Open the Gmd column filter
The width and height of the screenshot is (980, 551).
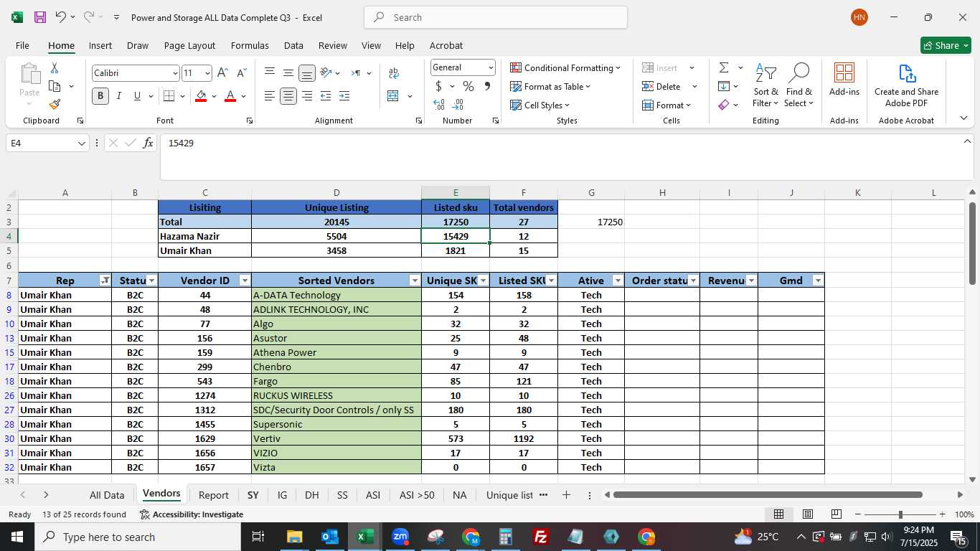[x=818, y=281]
